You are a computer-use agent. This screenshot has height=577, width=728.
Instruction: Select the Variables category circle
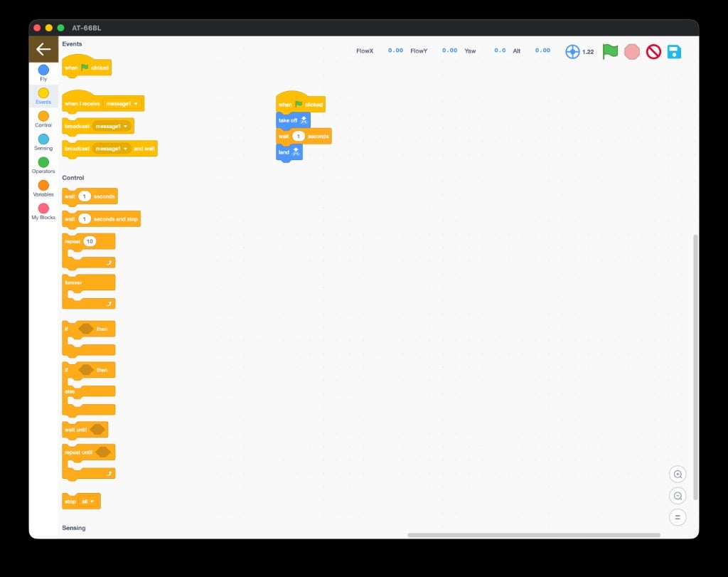pos(43,186)
